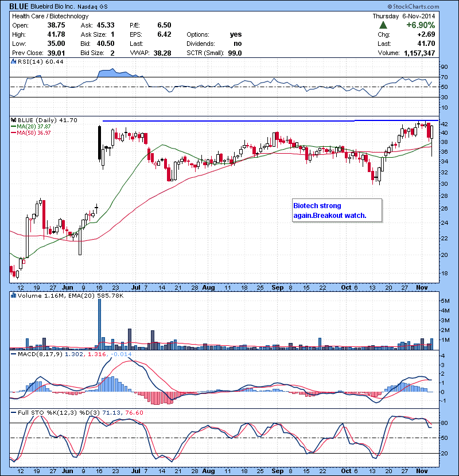Click the Bid price 40.50
The image size is (459, 476).
(106, 44)
